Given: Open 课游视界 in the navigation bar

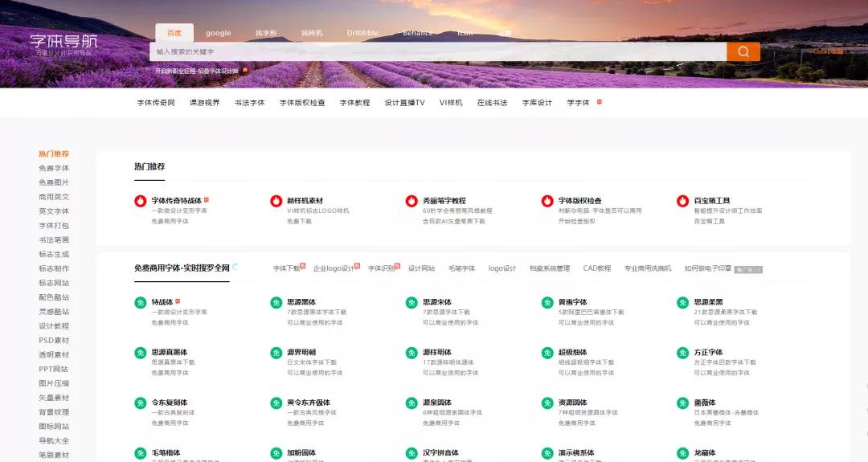Looking at the screenshot, I should tap(205, 103).
